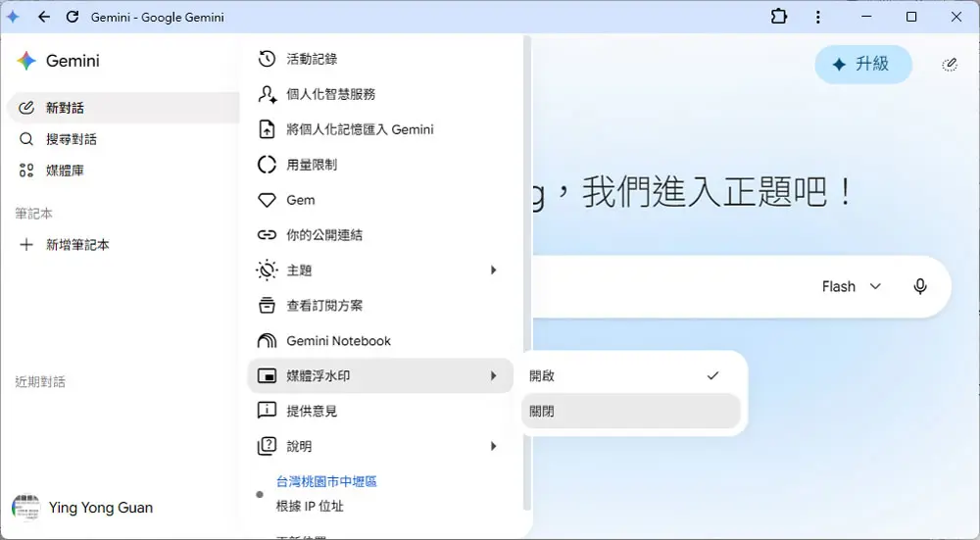The width and height of the screenshot is (980, 540).
Task: Click the Gemini Notebook arch icon
Action: (x=267, y=341)
